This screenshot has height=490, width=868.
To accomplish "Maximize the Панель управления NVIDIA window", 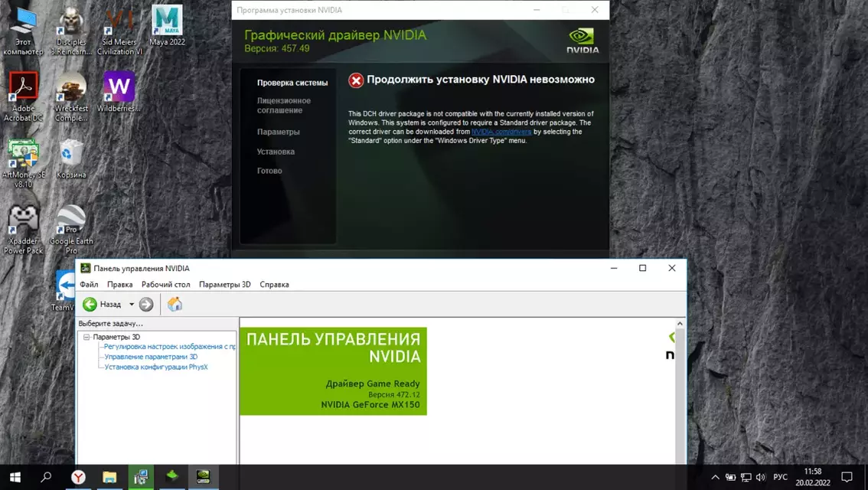I will point(642,268).
